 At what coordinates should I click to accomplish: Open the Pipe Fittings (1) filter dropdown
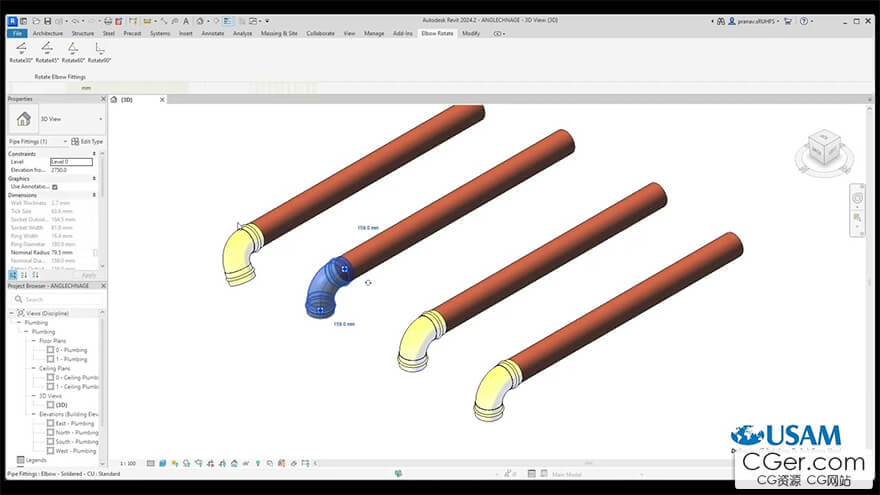(66, 141)
